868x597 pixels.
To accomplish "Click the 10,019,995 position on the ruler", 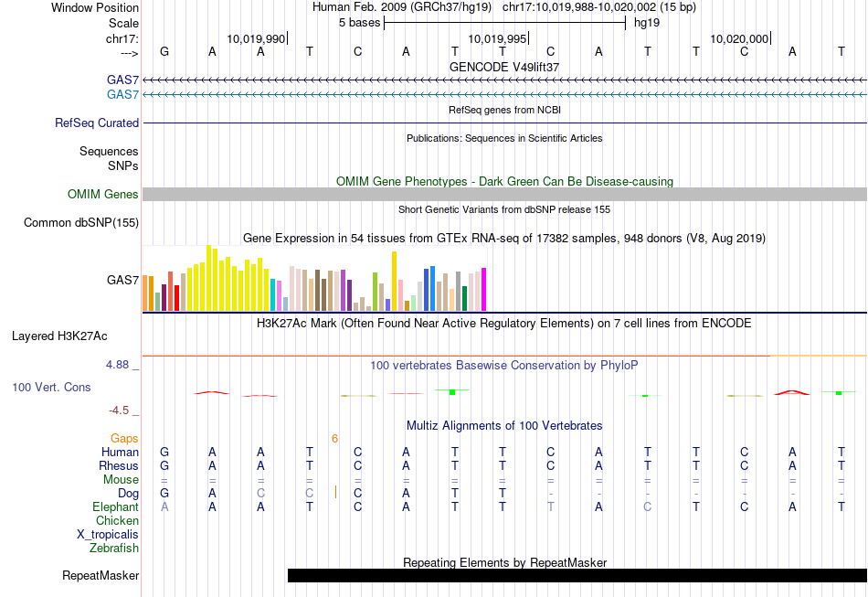I will 497,38.
